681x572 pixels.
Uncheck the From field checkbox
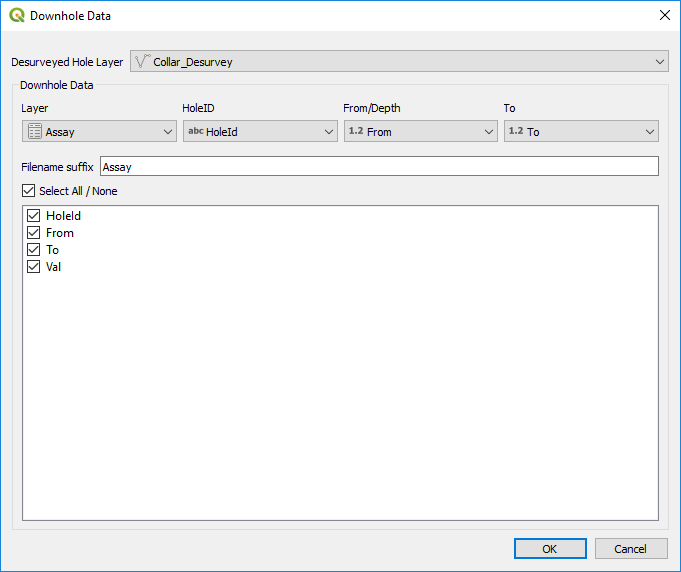pos(33,232)
